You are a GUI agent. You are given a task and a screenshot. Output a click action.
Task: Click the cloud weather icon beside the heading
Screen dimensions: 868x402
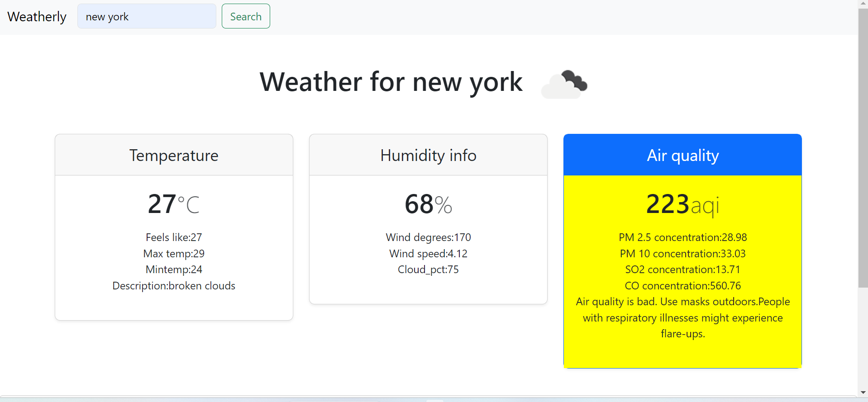(563, 84)
